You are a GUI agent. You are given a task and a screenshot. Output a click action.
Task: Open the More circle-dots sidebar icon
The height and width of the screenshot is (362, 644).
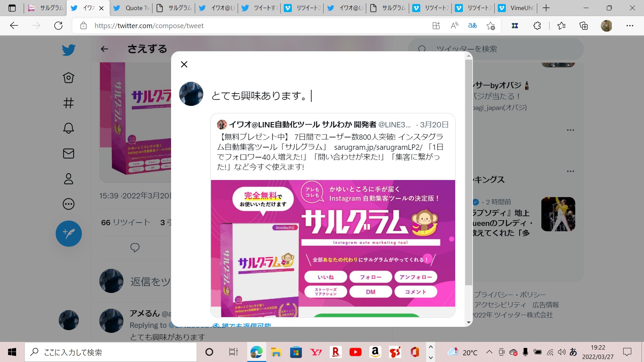68,204
